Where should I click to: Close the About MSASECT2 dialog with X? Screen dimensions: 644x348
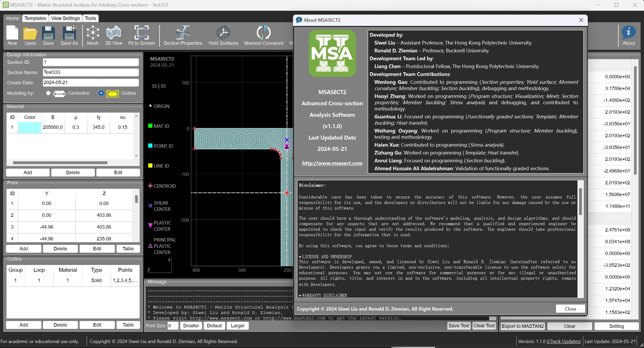click(x=581, y=20)
